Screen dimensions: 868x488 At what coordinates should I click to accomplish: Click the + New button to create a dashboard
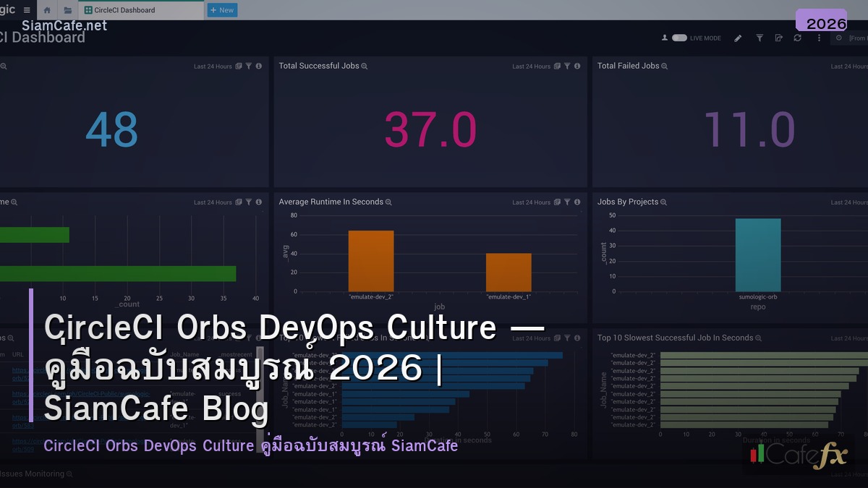pos(221,10)
